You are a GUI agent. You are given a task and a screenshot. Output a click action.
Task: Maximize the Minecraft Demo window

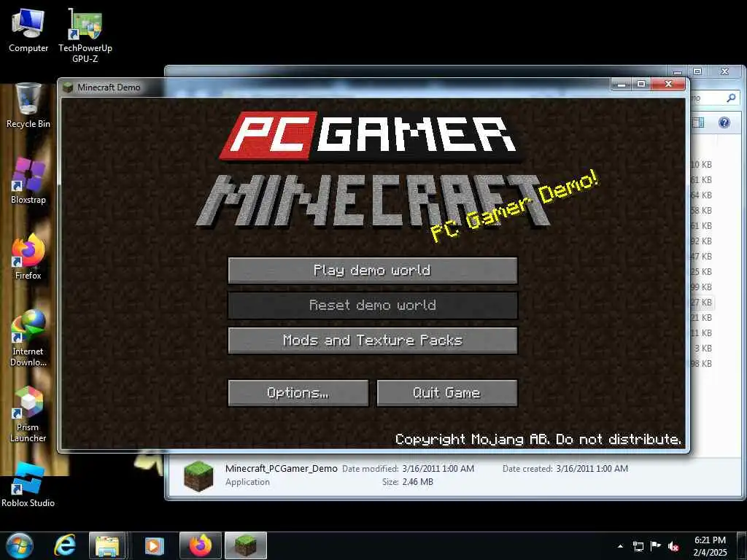click(641, 85)
